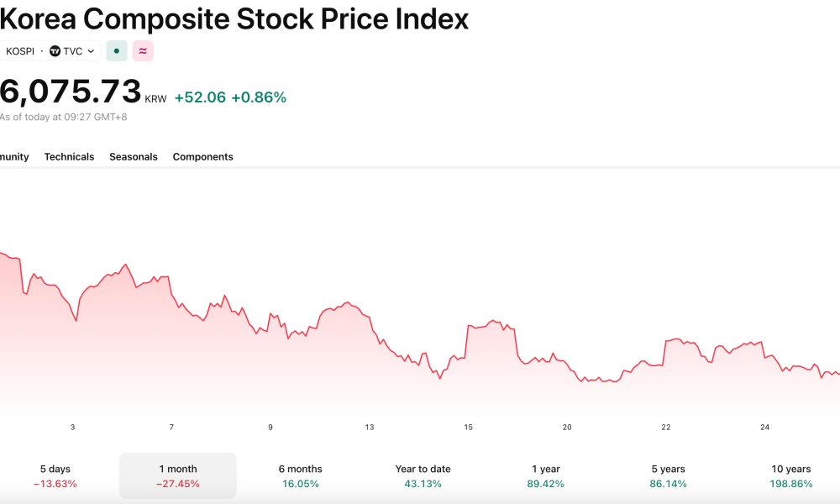Click the green market open status icon
Image resolution: width=840 pixels, height=504 pixels.
pos(117,51)
